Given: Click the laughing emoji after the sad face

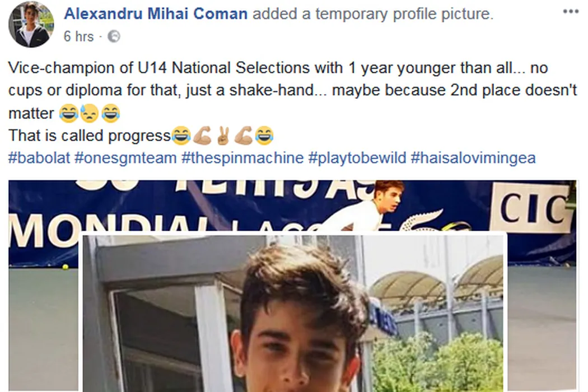Looking at the screenshot, I should pyautogui.click(x=111, y=114).
